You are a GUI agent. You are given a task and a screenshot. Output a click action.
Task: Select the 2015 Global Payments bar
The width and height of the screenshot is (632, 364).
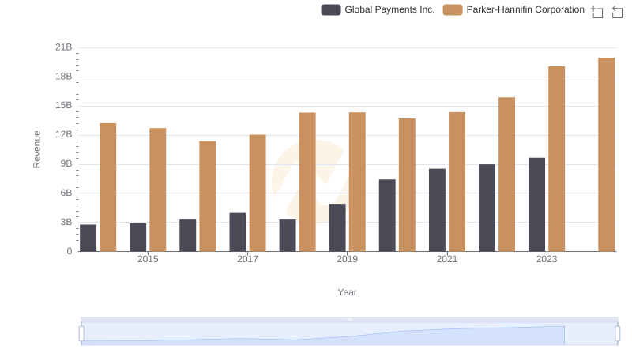point(137,237)
